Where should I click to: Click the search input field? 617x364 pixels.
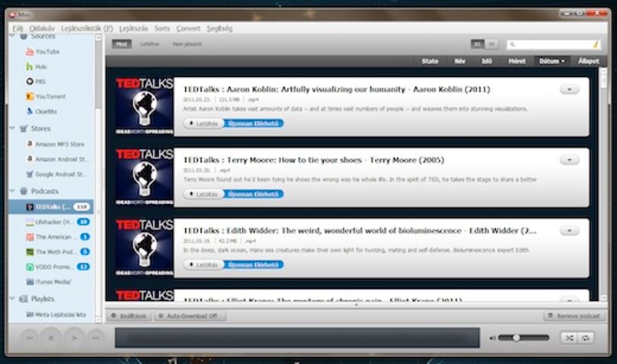(554, 44)
